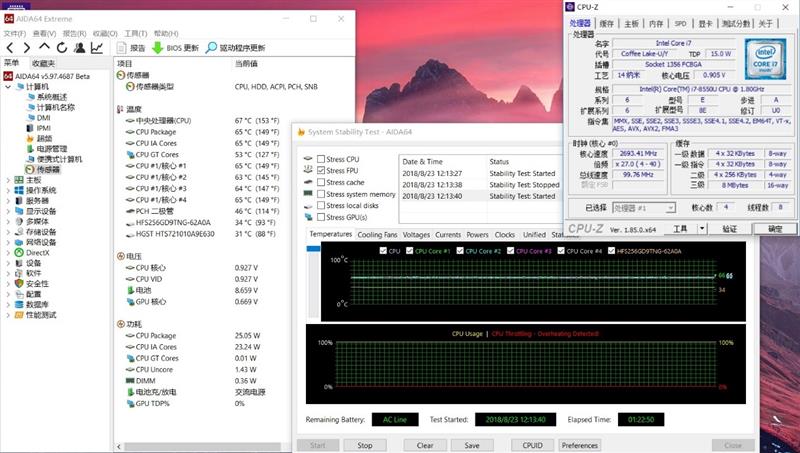This screenshot has height=453, width=800.
Task: Enable Stress local disks checkbox
Action: [x=321, y=205]
